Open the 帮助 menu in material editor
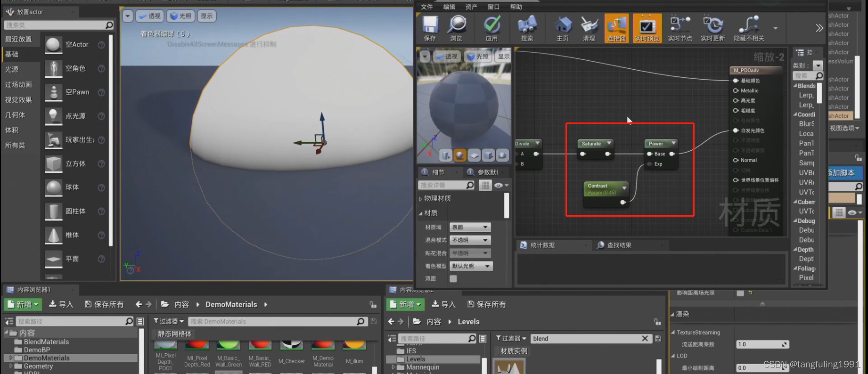This screenshot has width=868, height=374. [516, 7]
